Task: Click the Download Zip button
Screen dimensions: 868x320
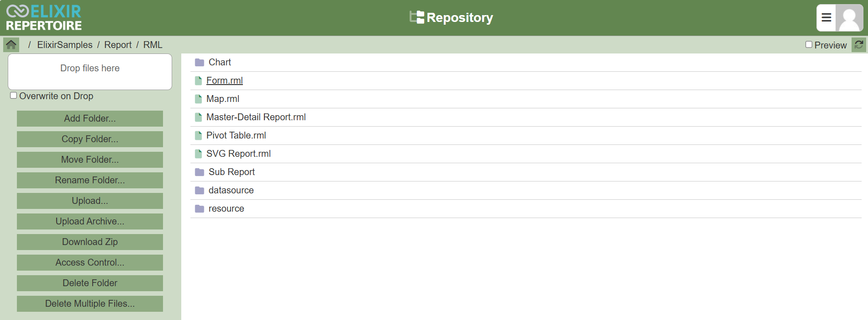Action: pos(90,242)
